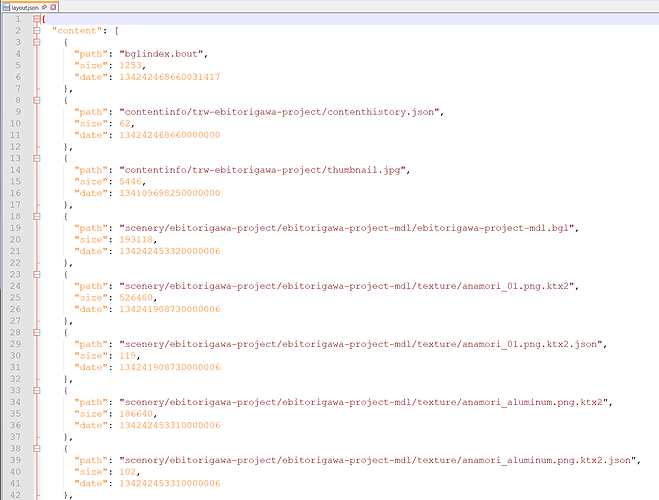Viewport: 659px width, 500px height.
Task: Close the layout.json tab
Action: [x=53, y=7]
